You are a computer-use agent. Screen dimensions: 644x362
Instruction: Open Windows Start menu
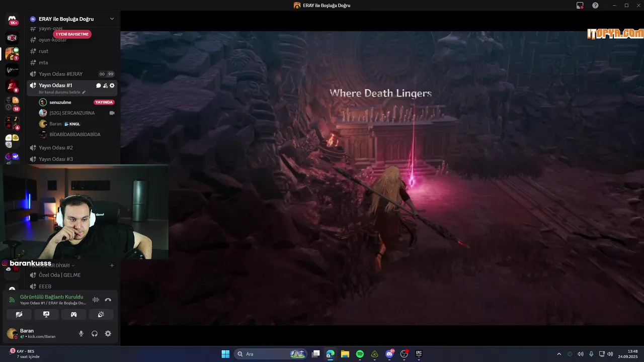225,354
